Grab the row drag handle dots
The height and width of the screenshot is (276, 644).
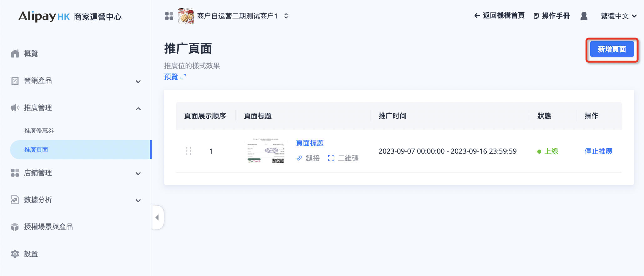pyautogui.click(x=189, y=151)
